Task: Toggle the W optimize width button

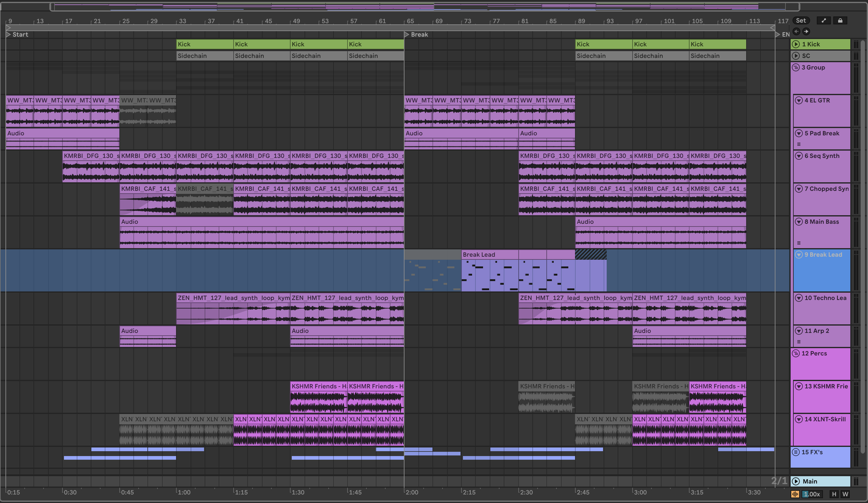Action: click(x=845, y=494)
